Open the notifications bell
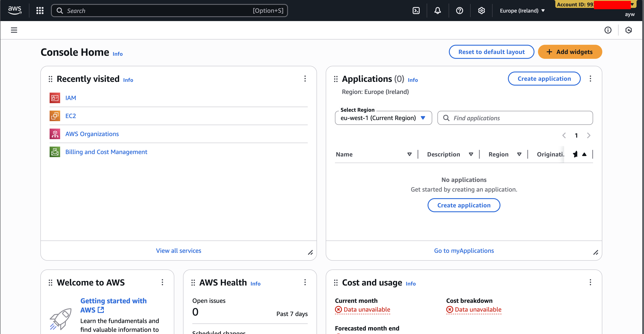 point(437,11)
